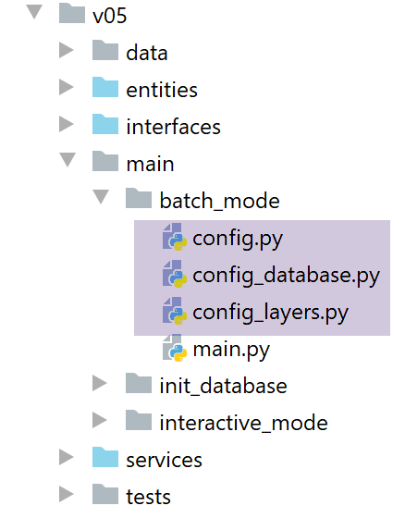
Task: Click the Python icon next to config_layers.py
Action: point(174,311)
